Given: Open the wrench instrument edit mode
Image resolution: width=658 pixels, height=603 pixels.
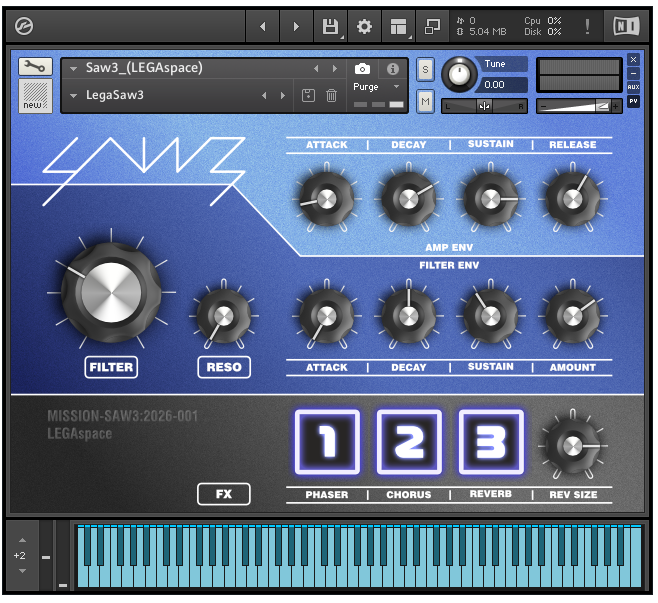Looking at the screenshot, I should 35,67.
